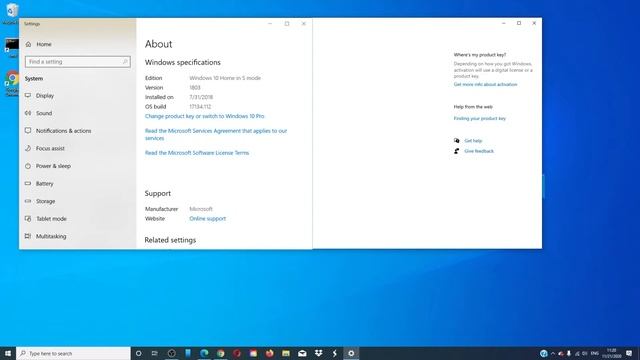Open the yellow File Explorer taskbar icon
The height and width of the screenshot is (360, 640).
pyautogui.click(x=286, y=353)
